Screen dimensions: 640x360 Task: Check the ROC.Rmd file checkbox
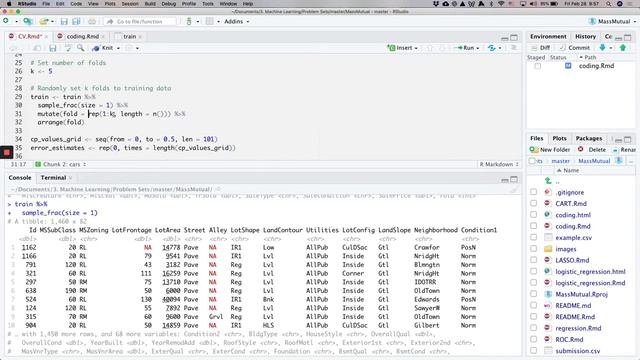coord(533,339)
